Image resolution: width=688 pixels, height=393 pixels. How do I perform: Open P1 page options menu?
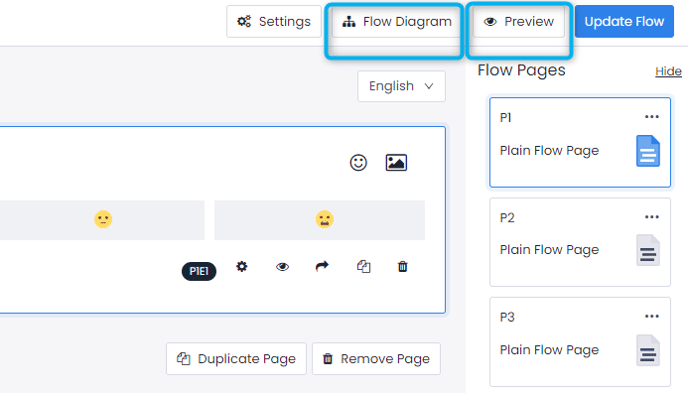point(652,117)
